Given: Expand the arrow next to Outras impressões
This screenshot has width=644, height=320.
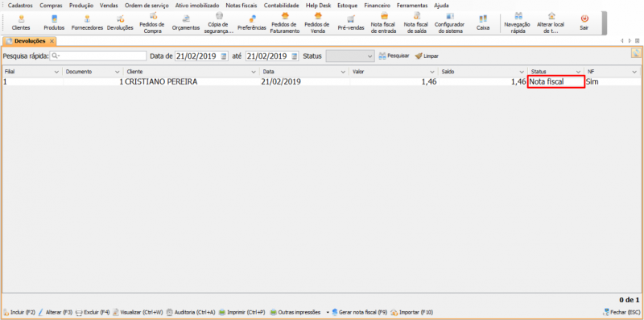Looking at the screenshot, I should [x=328, y=313].
